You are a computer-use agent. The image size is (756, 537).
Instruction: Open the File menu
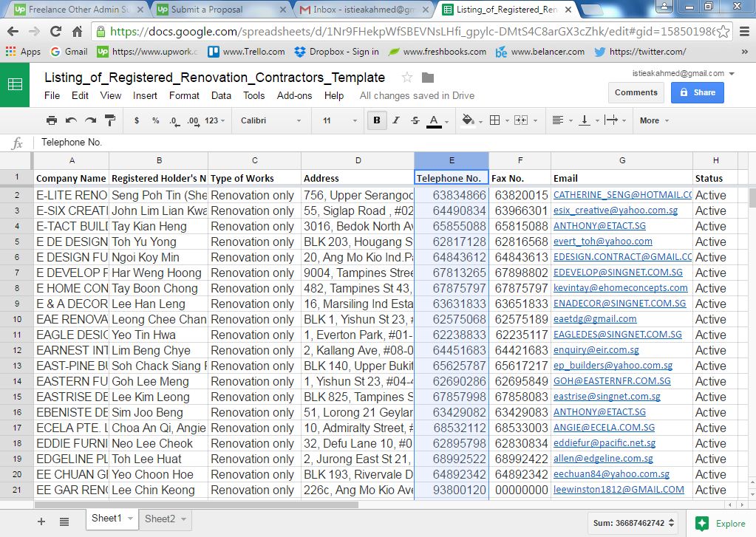(x=52, y=95)
